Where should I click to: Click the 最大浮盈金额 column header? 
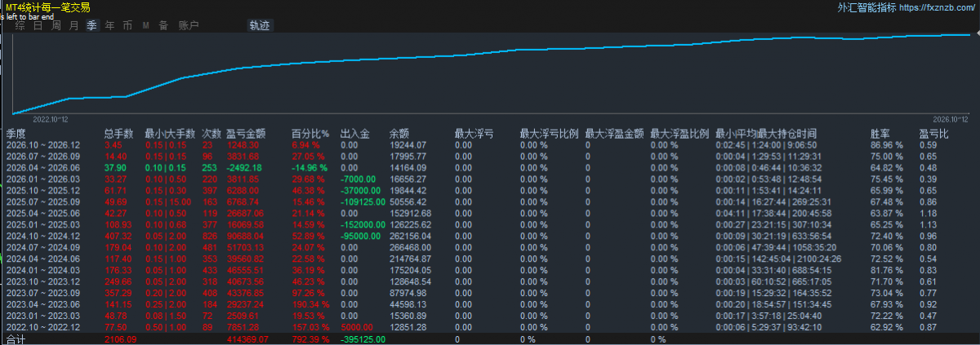(x=615, y=133)
